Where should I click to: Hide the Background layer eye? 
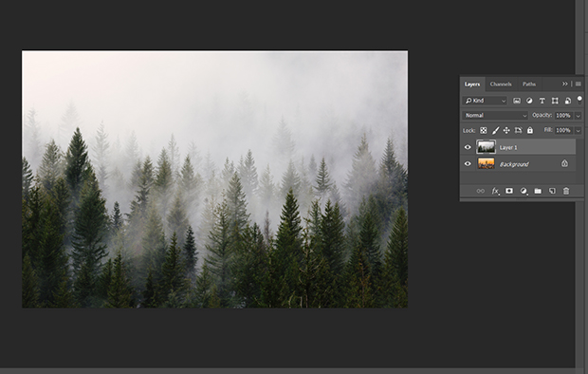coord(468,163)
